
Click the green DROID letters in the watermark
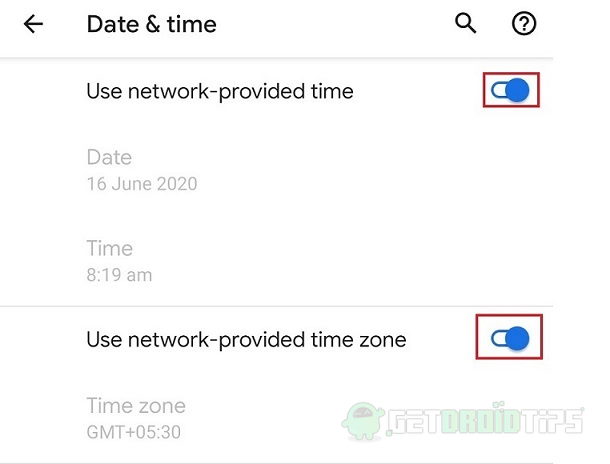pos(482,420)
